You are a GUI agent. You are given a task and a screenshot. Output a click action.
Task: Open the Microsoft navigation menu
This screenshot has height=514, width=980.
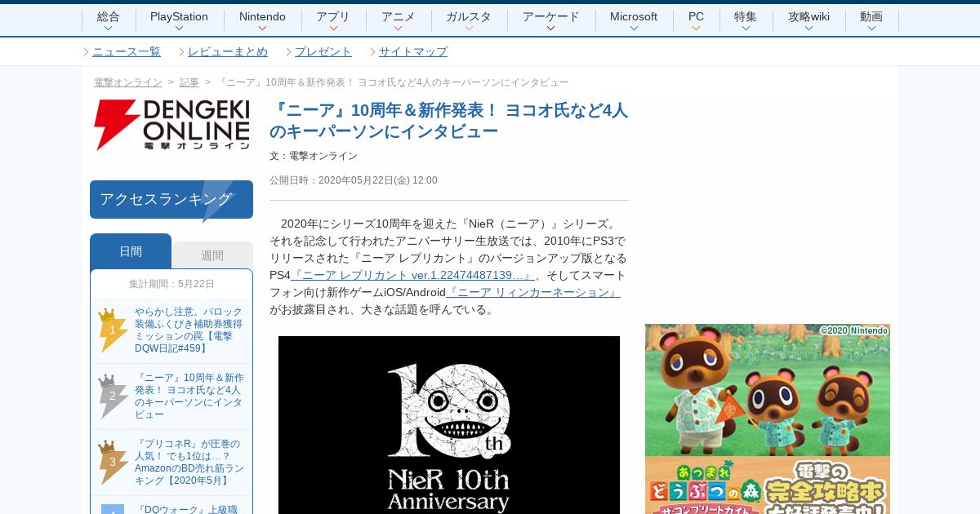[634, 17]
